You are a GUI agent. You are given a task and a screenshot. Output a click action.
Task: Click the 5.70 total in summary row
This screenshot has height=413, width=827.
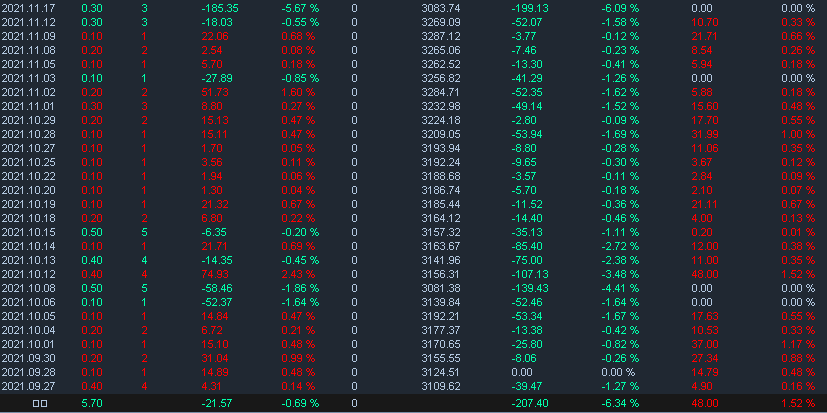[x=90, y=403]
